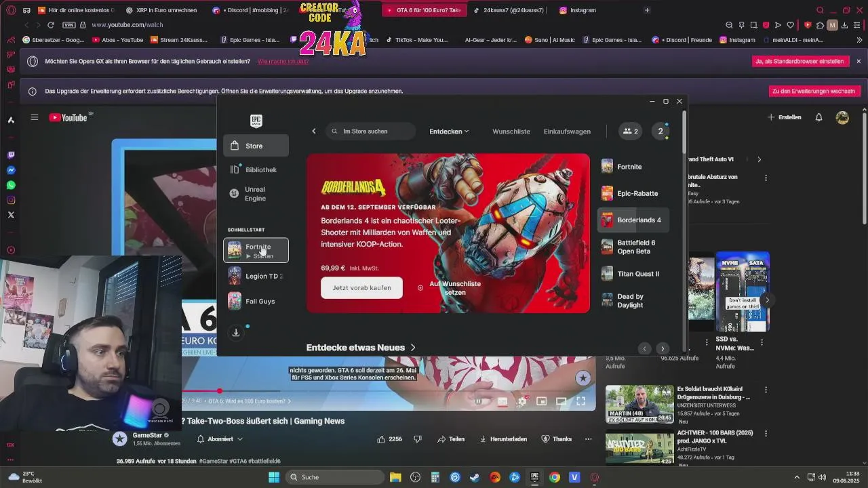Like the video with 2256 likes
The image size is (868, 488).
pyautogui.click(x=390, y=439)
